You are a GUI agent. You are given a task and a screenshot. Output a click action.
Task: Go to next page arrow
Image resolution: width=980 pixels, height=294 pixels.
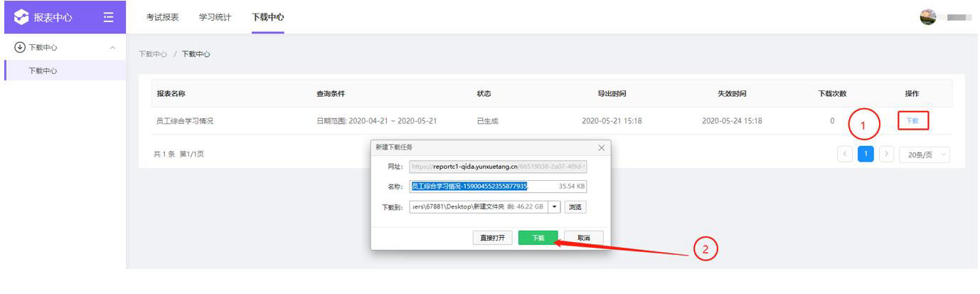click(886, 154)
